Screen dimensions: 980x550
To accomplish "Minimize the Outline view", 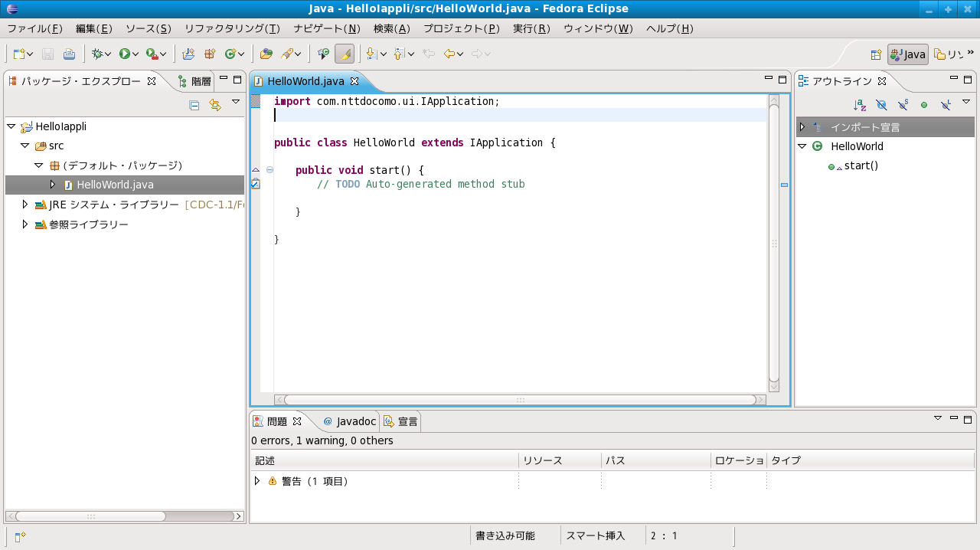I will click(954, 78).
